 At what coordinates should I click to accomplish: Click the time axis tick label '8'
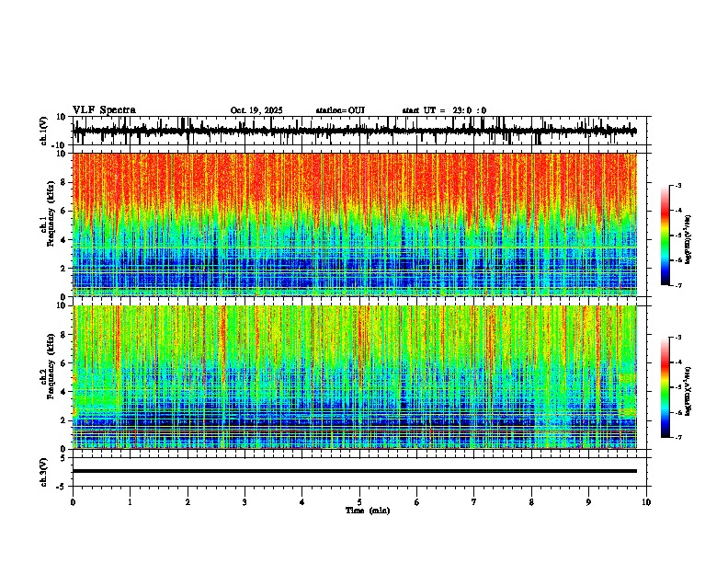tap(531, 502)
